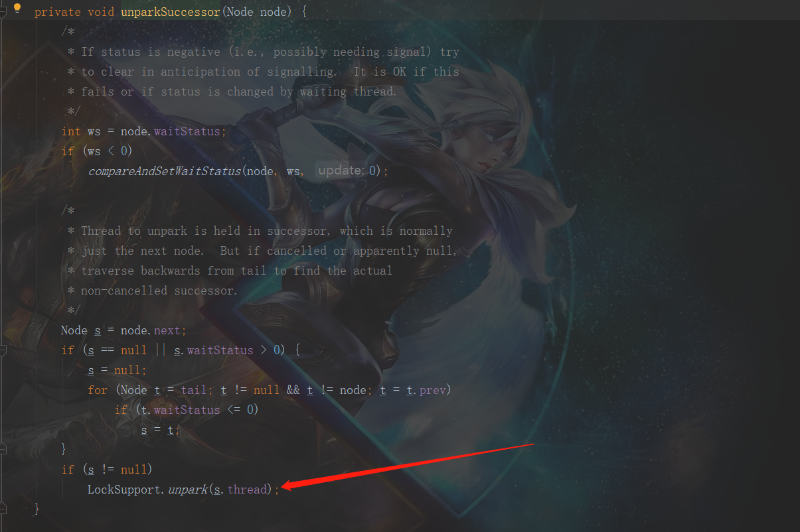Click 'int ws' variable declaration
The height and width of the screenshot is (532, 800).
pos(80,131)
